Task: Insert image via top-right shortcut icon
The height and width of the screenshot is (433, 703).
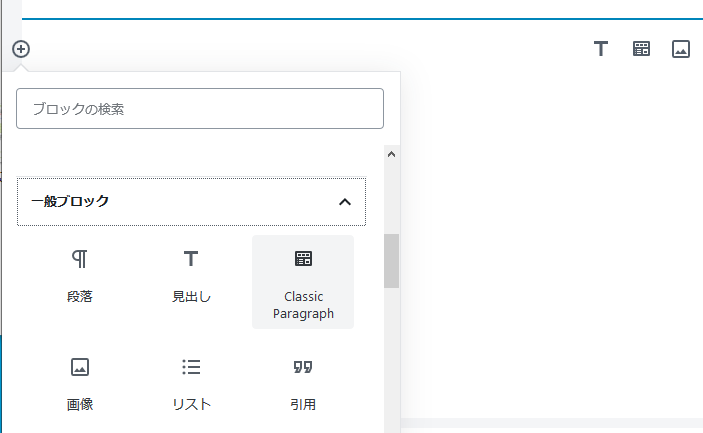Action: 681,49
